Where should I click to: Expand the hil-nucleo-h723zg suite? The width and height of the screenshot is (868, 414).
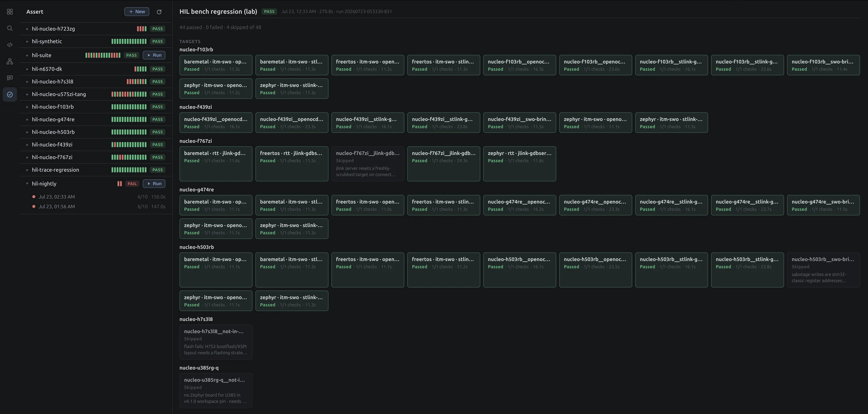[x=27, y=29]
